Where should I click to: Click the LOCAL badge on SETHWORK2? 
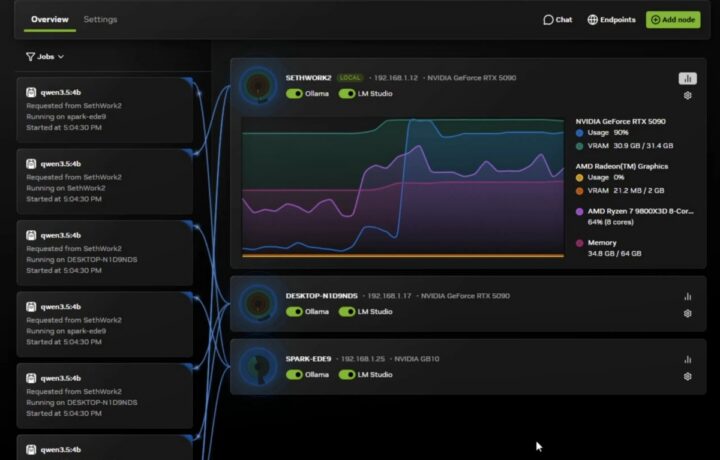350,78
